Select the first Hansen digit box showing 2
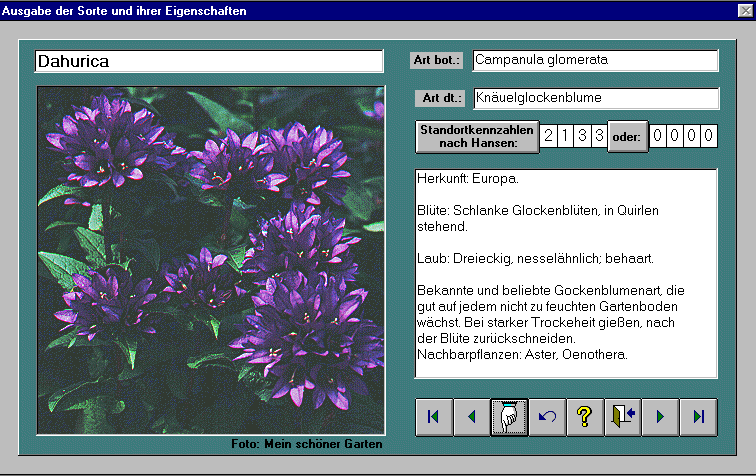This screenshot has width=756, height=476. pos(549,136)
